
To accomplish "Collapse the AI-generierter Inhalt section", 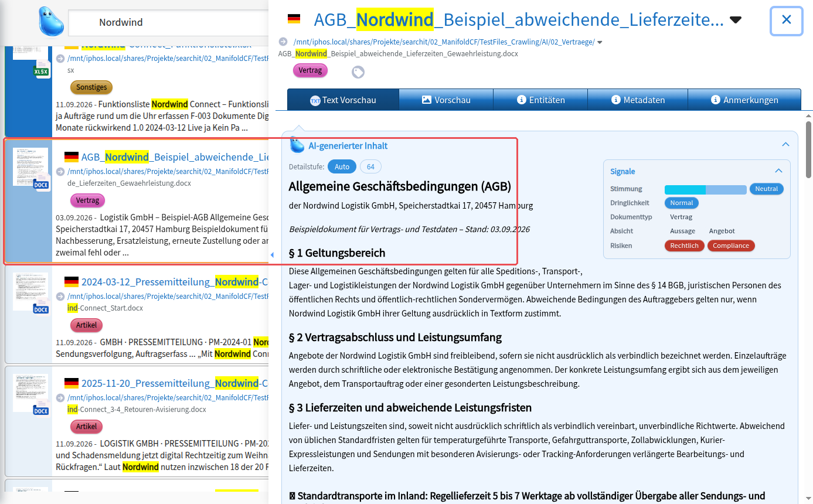I will [785, 145].
